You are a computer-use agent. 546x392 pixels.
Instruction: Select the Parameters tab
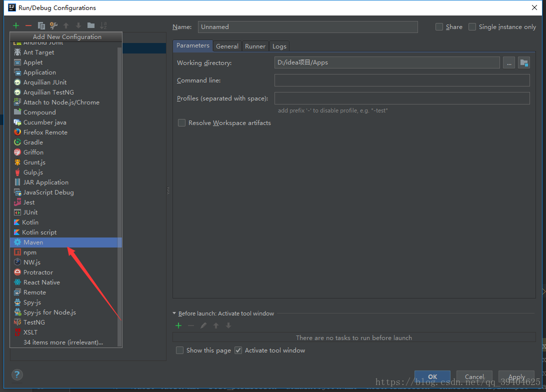tap(192, 45)
